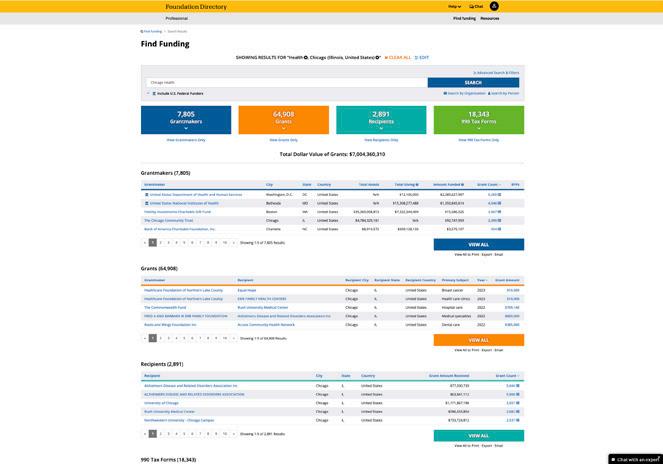This screenshot has width=663, height=464.
Task: Open Advanced Search & Filters
Action: tap(496, 73)
